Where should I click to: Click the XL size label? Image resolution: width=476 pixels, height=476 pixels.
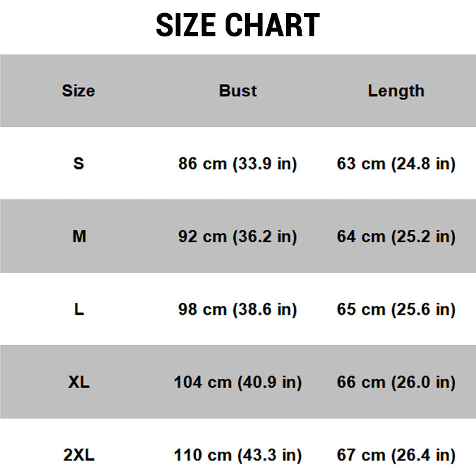coord(79,383)
